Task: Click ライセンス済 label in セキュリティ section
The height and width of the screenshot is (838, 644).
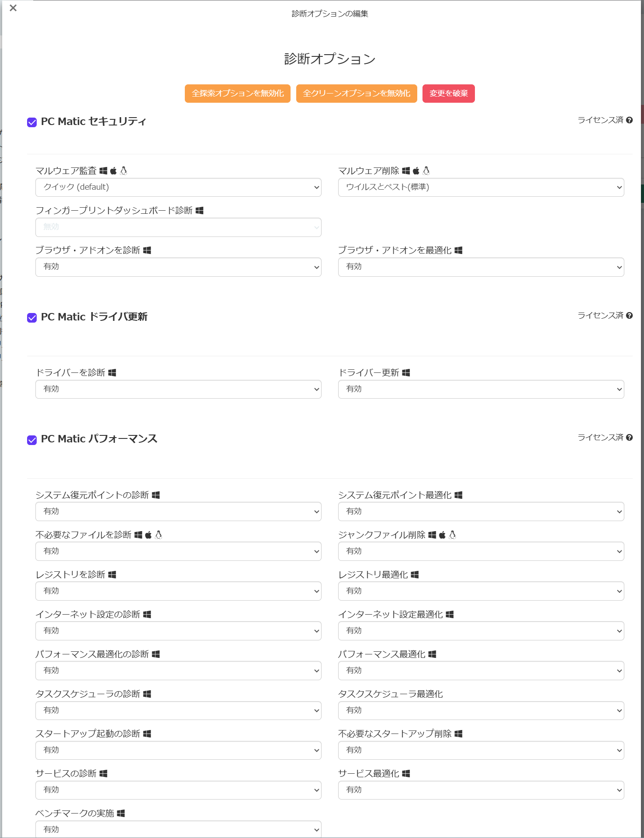Action: point(600,120)
